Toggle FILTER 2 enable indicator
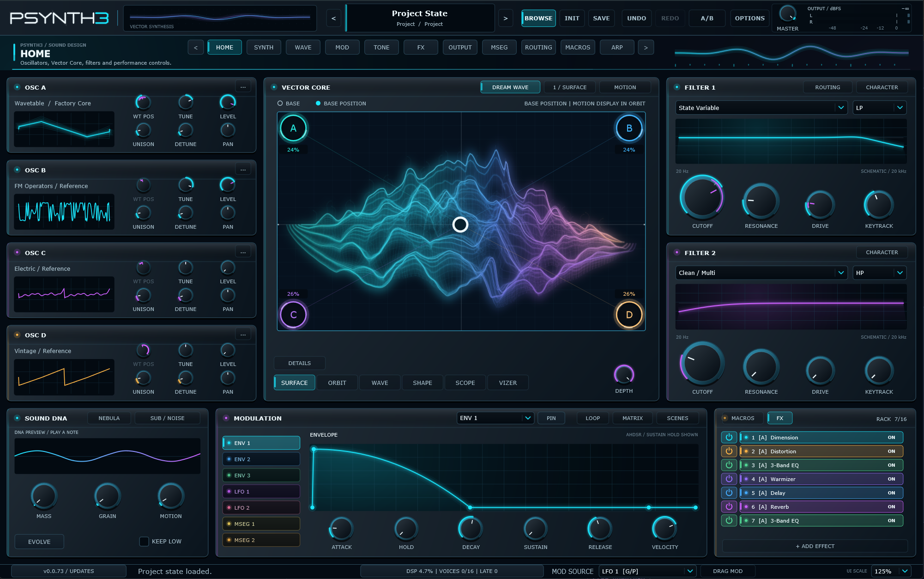The image size is (924, 579). tap(677, 253)
